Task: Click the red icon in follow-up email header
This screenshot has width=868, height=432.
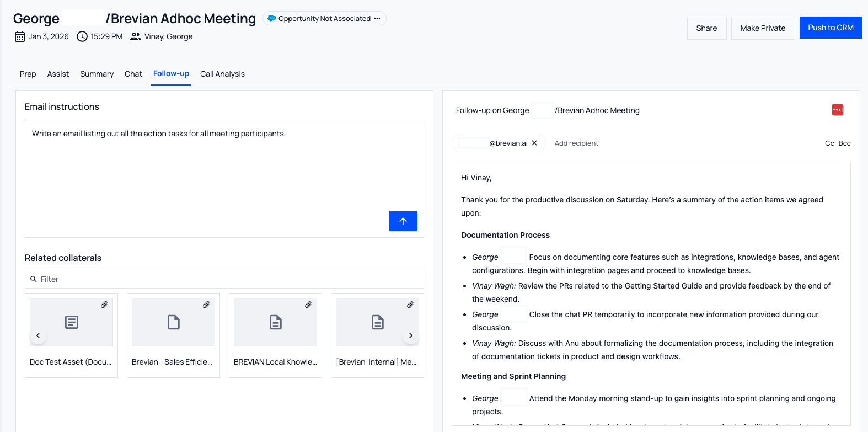Action: tap(838, 110)
